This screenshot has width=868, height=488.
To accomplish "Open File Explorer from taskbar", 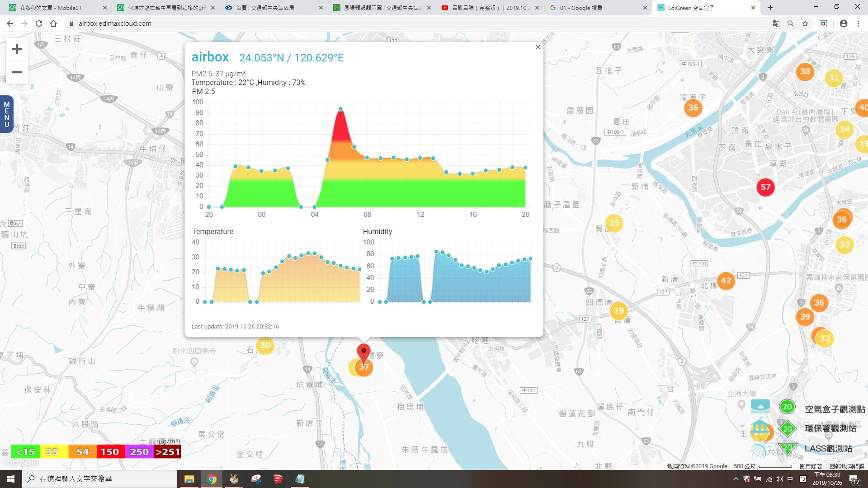I will (x=189, y=479).
